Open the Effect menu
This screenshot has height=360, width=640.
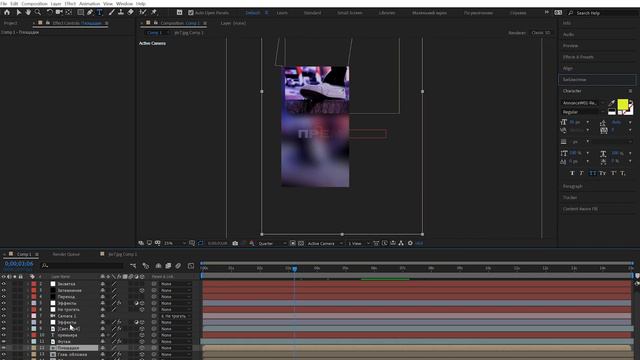pyautogui.click(x=70, y=3)
